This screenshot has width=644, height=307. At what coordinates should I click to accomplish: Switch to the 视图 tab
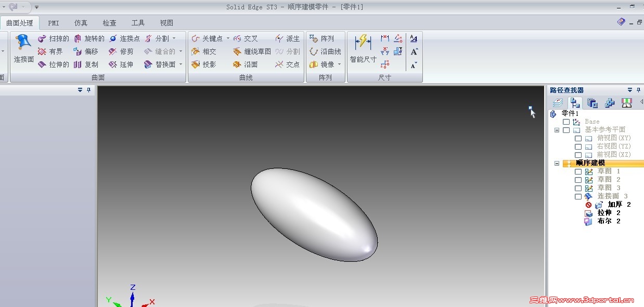click(x=166, y=23)
